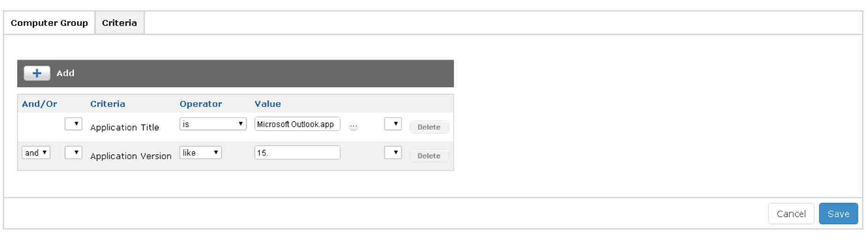868x243 pixels.
Task: Expand the 'and' And/Or dropdown
Action: pos(36,152)
